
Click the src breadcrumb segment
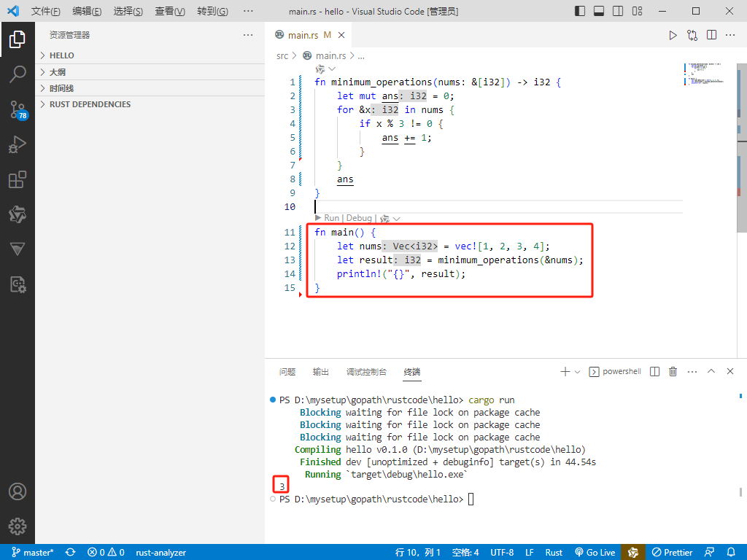pos(282,56)
